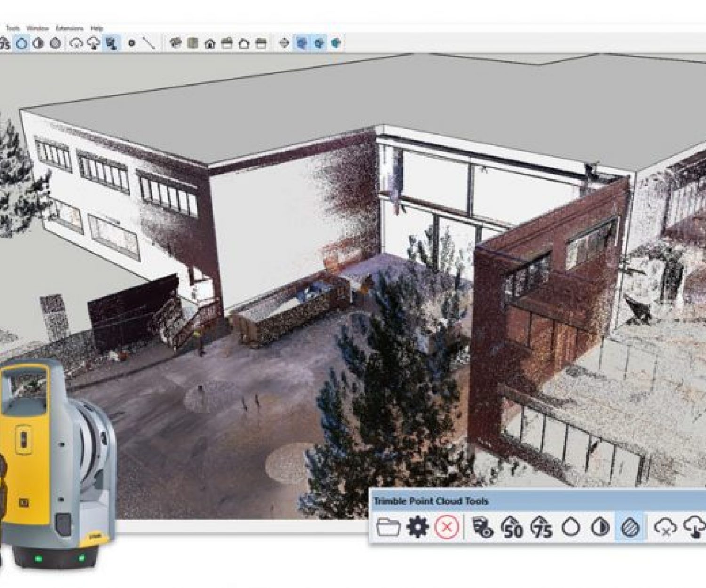Click cloud with hand pointer in top toolbar
This screenshot has width=706, height=588.
click(93, 44)
